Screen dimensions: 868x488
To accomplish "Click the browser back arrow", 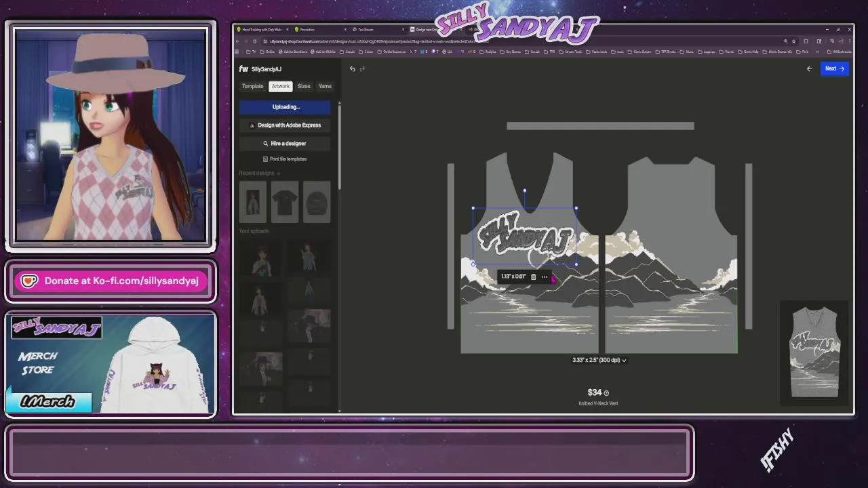I will click(237, 41).
